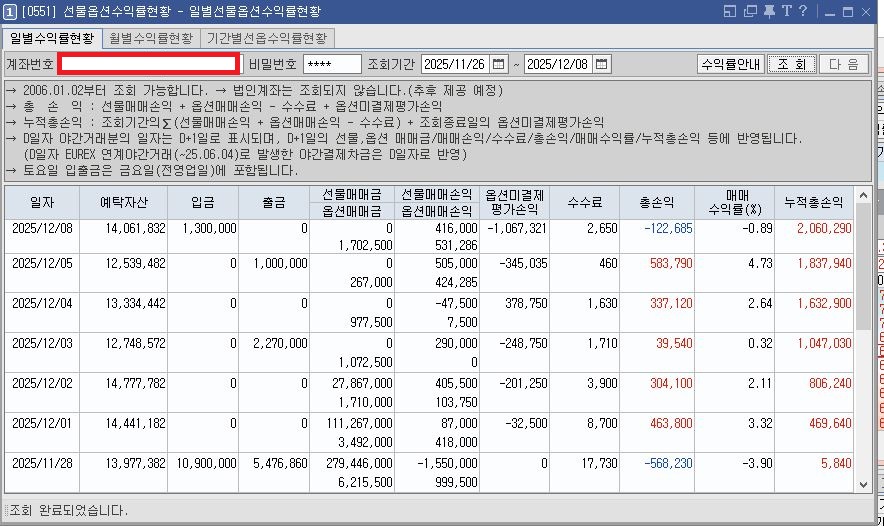
Task: Click cumulative P/L value 2,060,290
Action: 824,228
